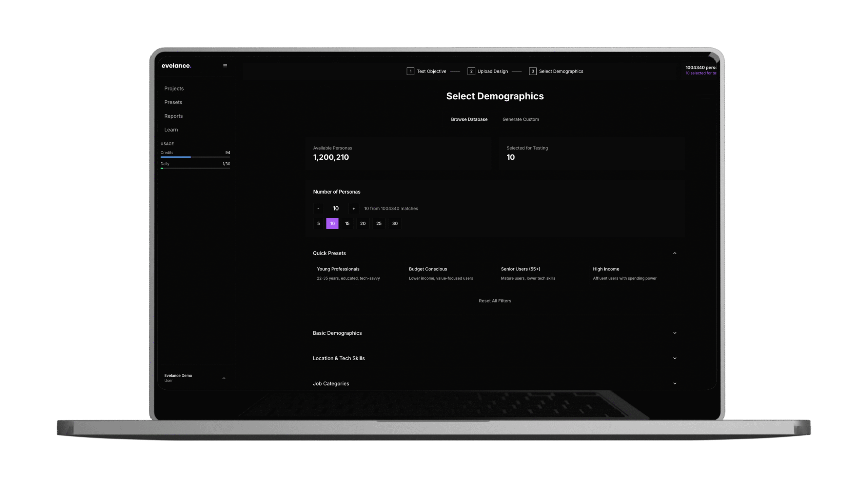Expand Location & Tech Skills section
The width and height of the screenshot is (868, 488).
674,358
